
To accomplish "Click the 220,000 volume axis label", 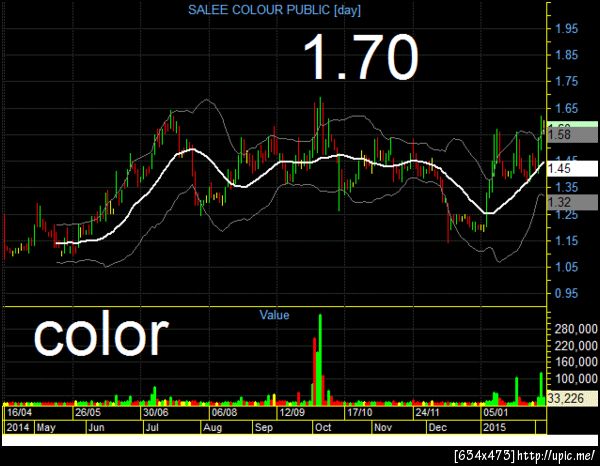I will pos(576,346).
